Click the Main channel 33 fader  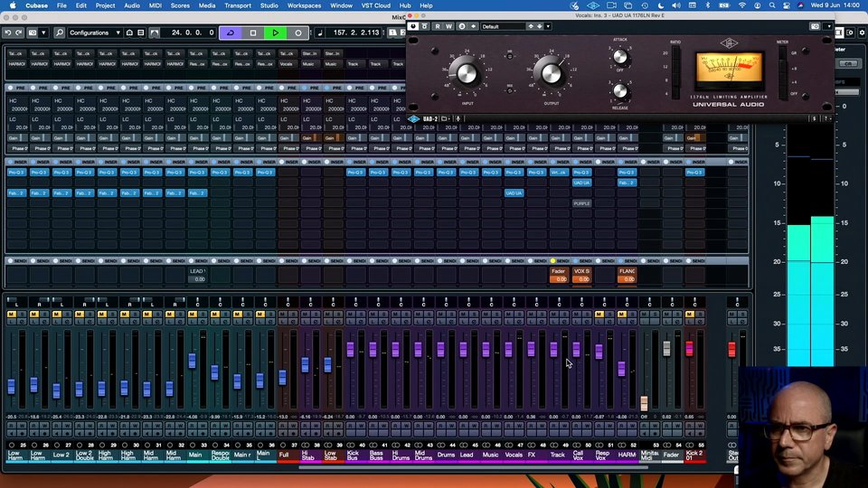(192, 361)
